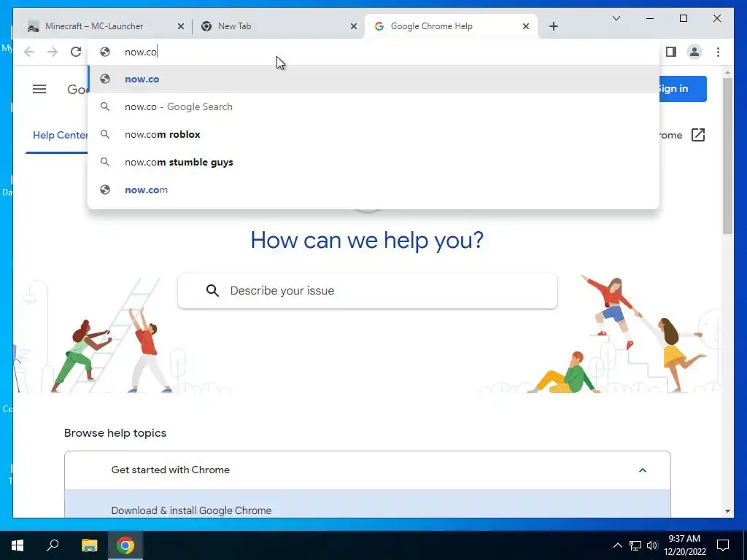747x560 pixels.
Task: Maximize the Chrome window
Action: pos(684,18)
